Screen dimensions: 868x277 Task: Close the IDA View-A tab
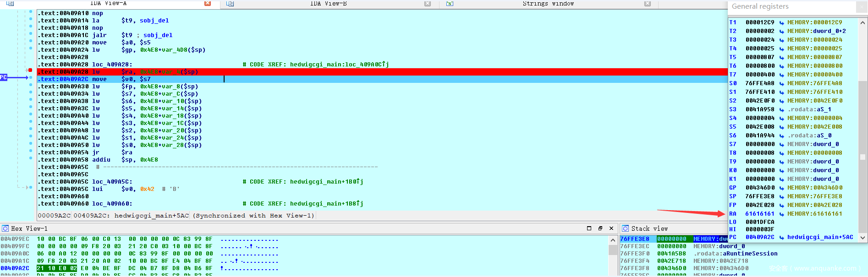208,3
